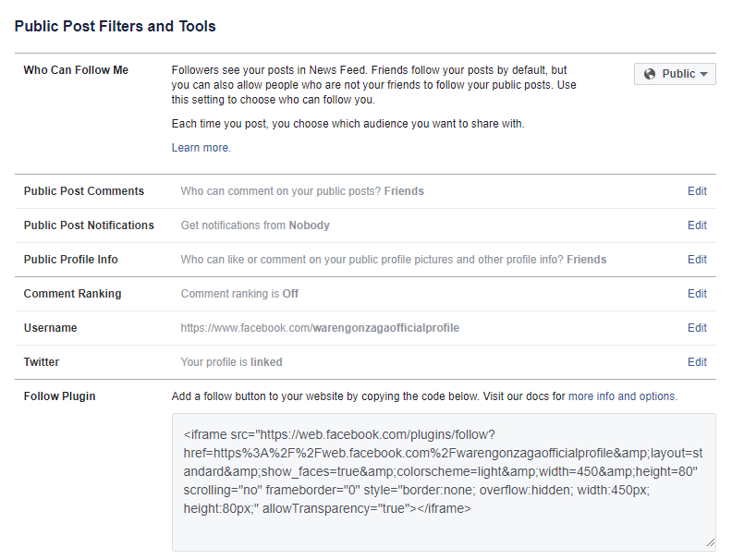The image size is (732, 560).
Task: Click Edit for Public Post Comments
Action: [697, 191]
